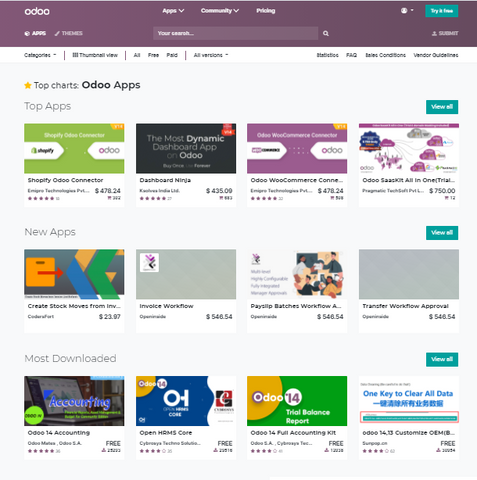
Task: Click Dashboard Ninja star rating
Action: pos(153,198)
